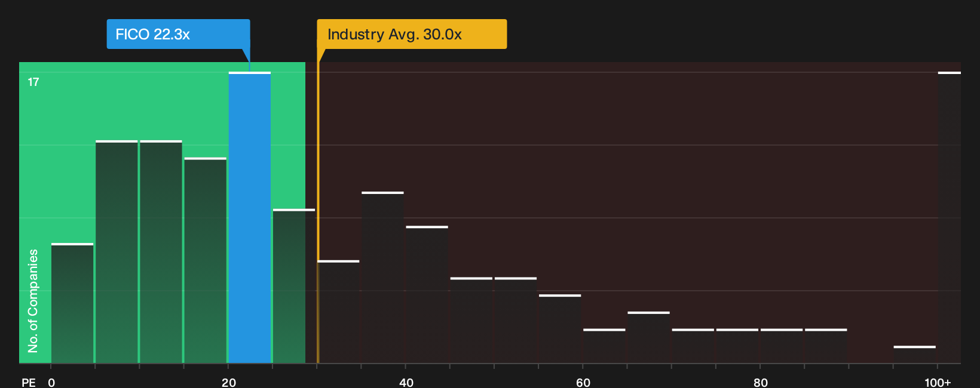Select the PE 35 to 40 bar
980x388 pixels.
383,278
